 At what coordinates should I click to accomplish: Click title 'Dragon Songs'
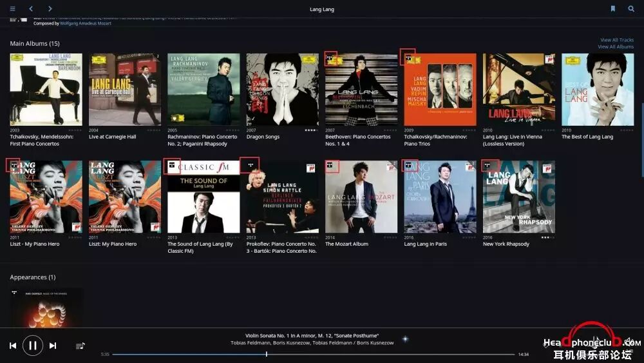(263, 137)
